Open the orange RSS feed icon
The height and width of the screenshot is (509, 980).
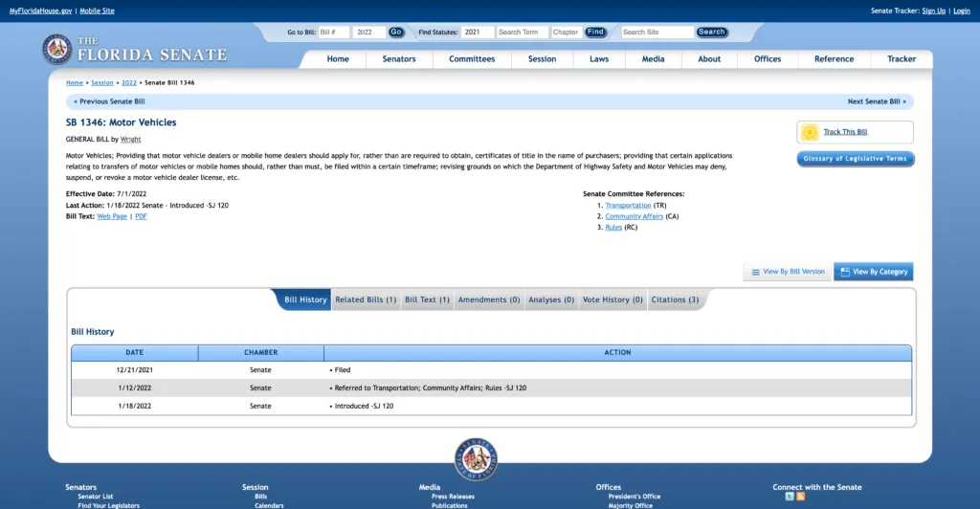[801, 497]
